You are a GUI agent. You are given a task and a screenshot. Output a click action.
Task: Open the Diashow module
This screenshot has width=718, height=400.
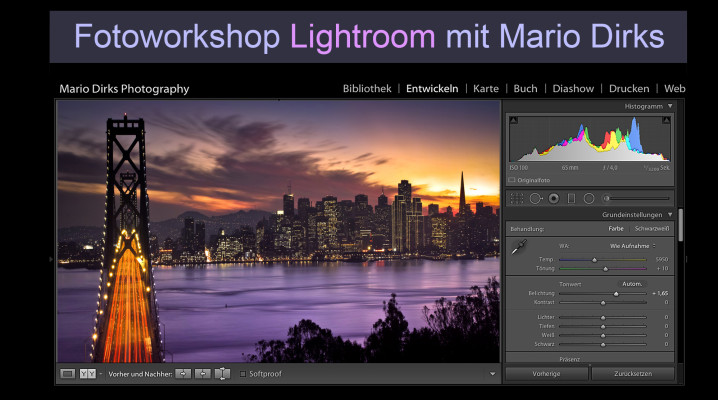click(x=573, y=89)
